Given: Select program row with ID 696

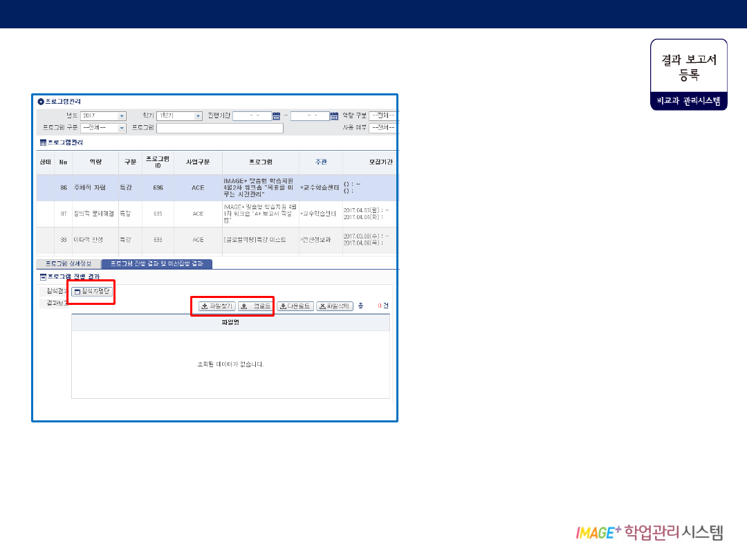Looking at the screenshot, I should 158,187.
